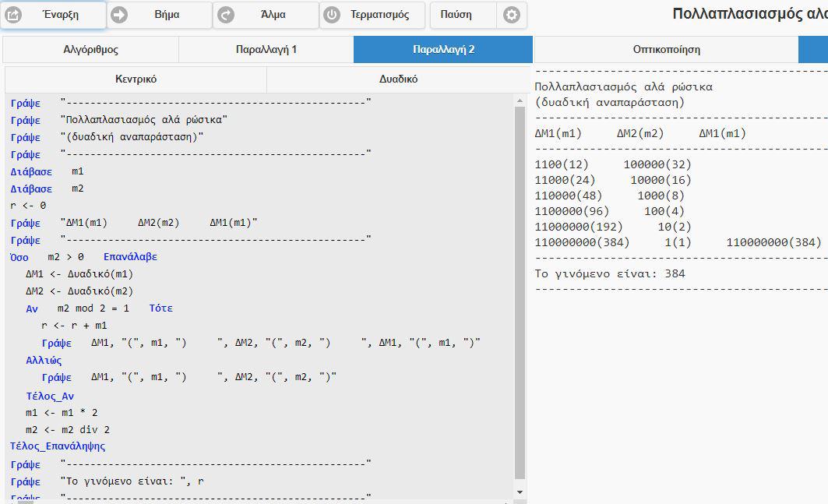The image size is (828, 504).
Task: Click the page title 'Πολλαπλασιασμός αλά'
Action: click(750, 14)
